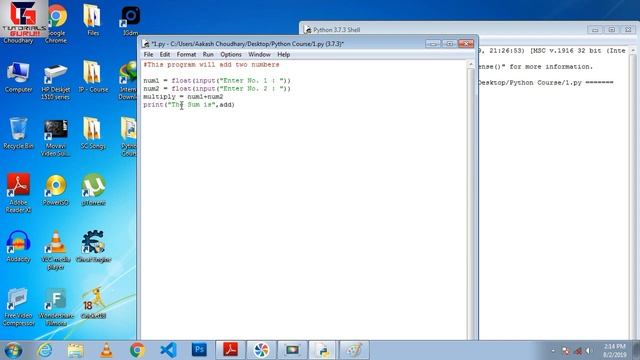The image size is (640, 360).
Task: Select the Files folder on desktop
Action: (93, 20)
